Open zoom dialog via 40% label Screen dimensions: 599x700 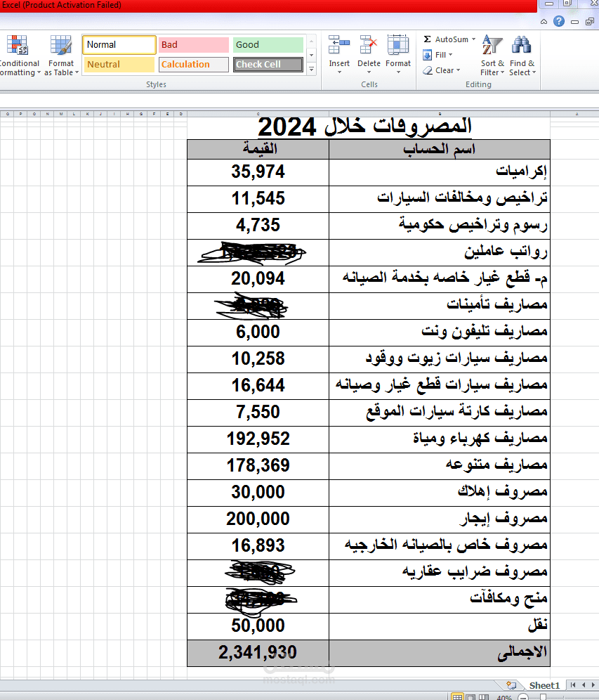click(x=504, y=697)
